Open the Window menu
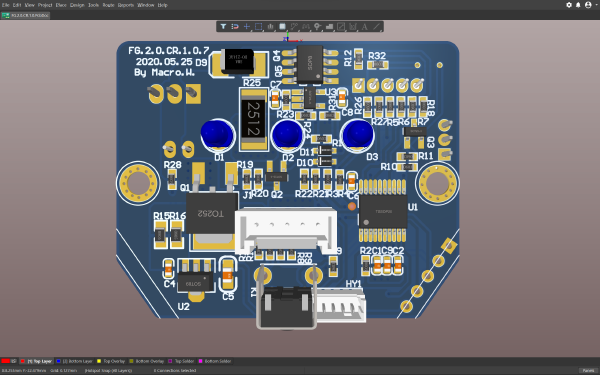Image resolution: width=600 pixels, height=375 pixels. [145, 5]
